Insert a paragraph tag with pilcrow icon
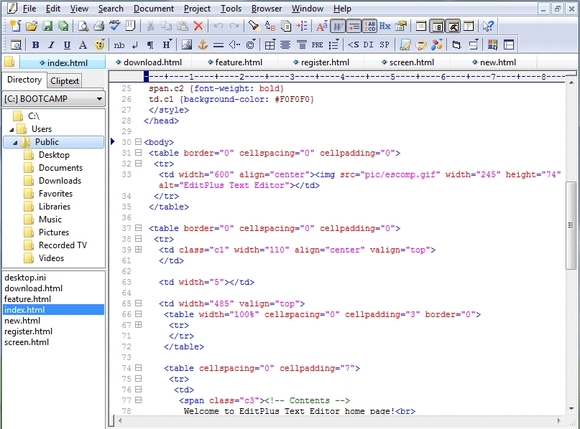The width and height of the screenshot is (580, 429). click(x=150, y=45)
